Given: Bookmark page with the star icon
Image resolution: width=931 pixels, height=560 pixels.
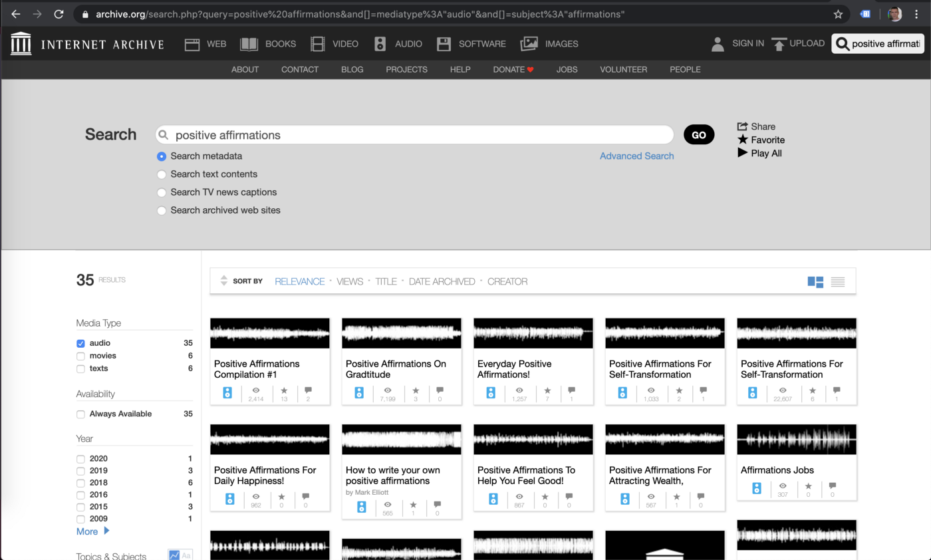Looking at the screenshot, I should tap(838, 14).
